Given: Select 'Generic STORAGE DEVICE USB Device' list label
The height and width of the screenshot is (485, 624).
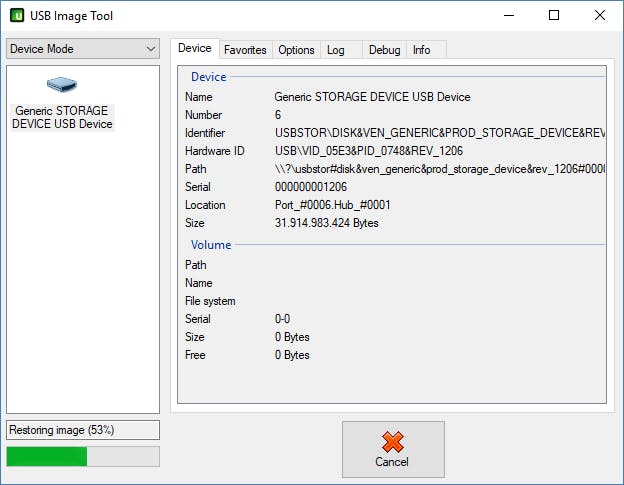Looking at the screenshot, I should pyautogui.click(x=62, y=117).
